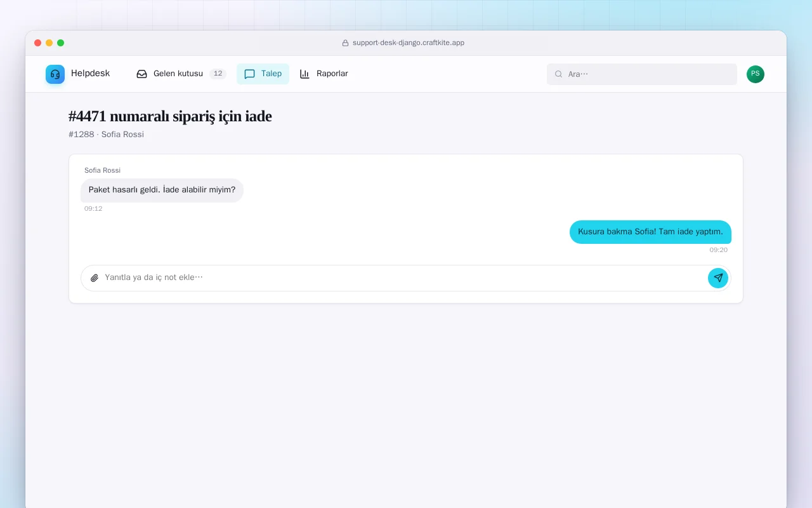
Task: Click the reply "Kusura bakma Sofia! Tam iade yaptım."
Action: 650,232
